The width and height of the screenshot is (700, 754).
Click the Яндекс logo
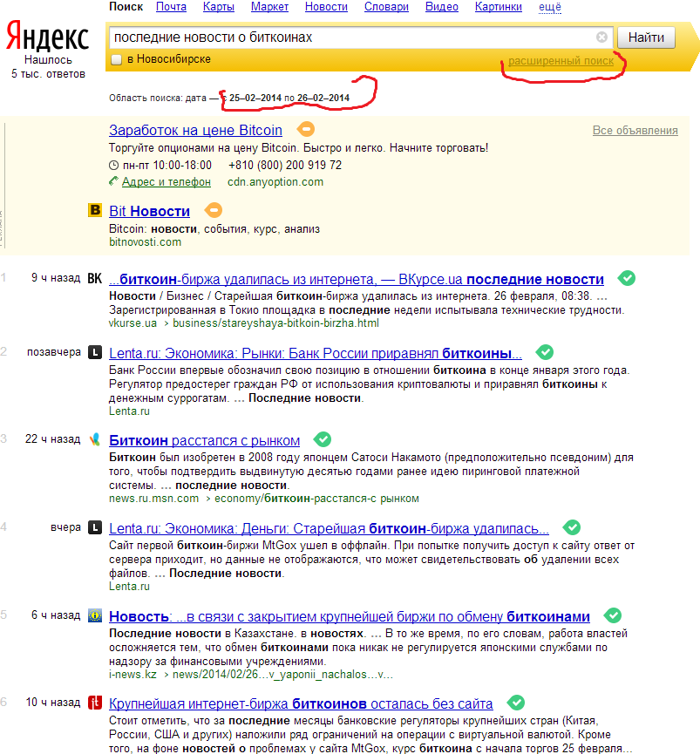click(x=47, y=37)
